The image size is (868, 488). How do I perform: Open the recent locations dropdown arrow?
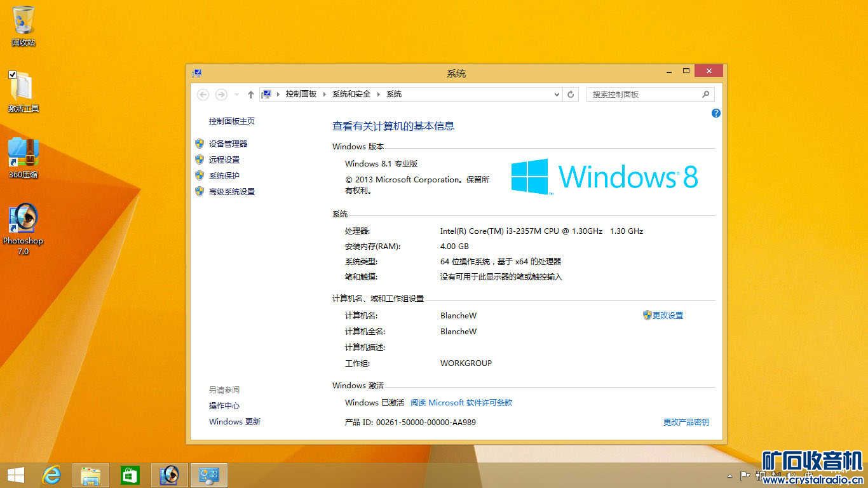click(236, 95)
